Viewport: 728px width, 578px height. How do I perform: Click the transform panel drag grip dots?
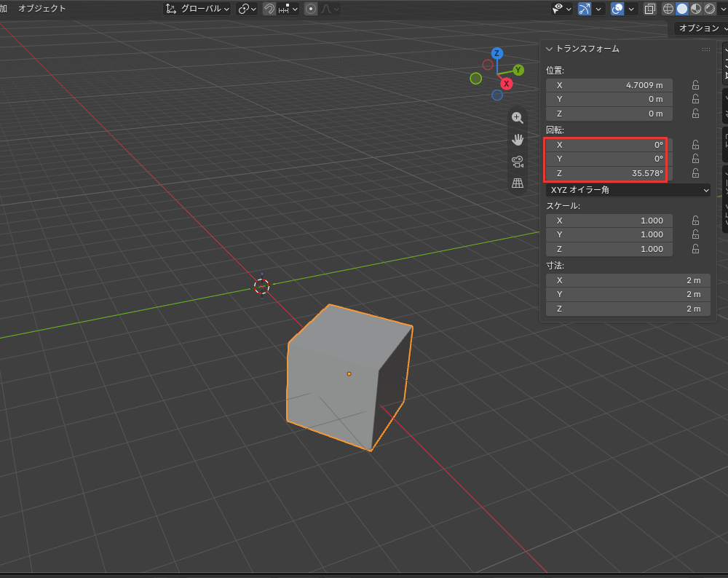[705, 50]
